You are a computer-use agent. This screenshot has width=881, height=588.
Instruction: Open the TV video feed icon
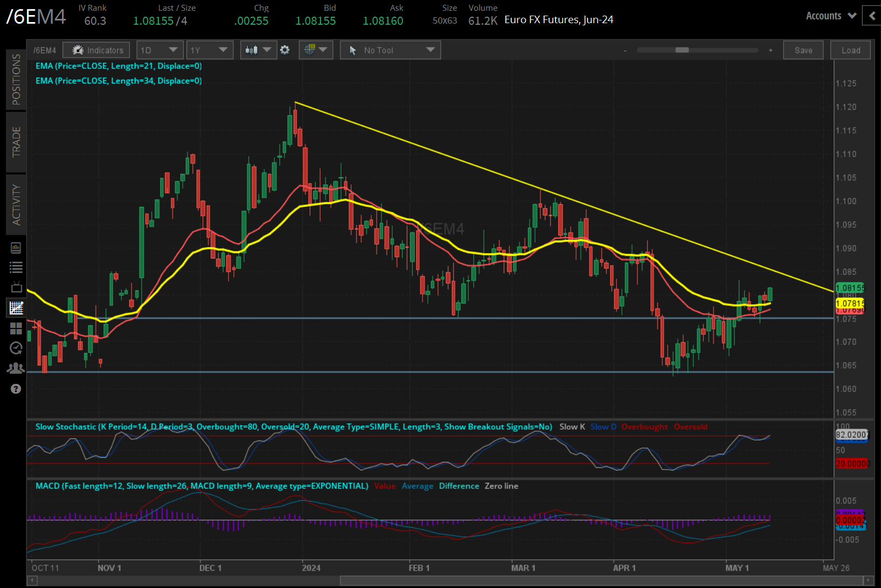click(16, 287)
